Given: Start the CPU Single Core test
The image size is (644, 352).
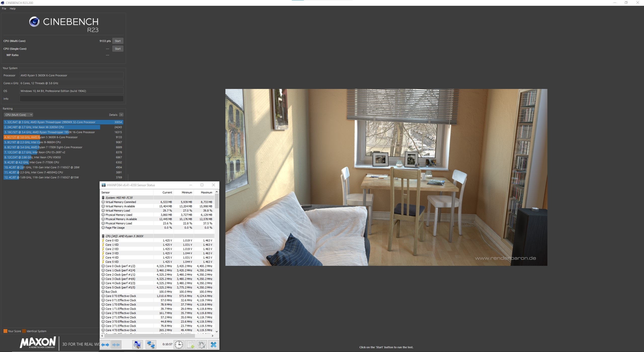Looking at the screenshot, I should [x=118, y=49].
